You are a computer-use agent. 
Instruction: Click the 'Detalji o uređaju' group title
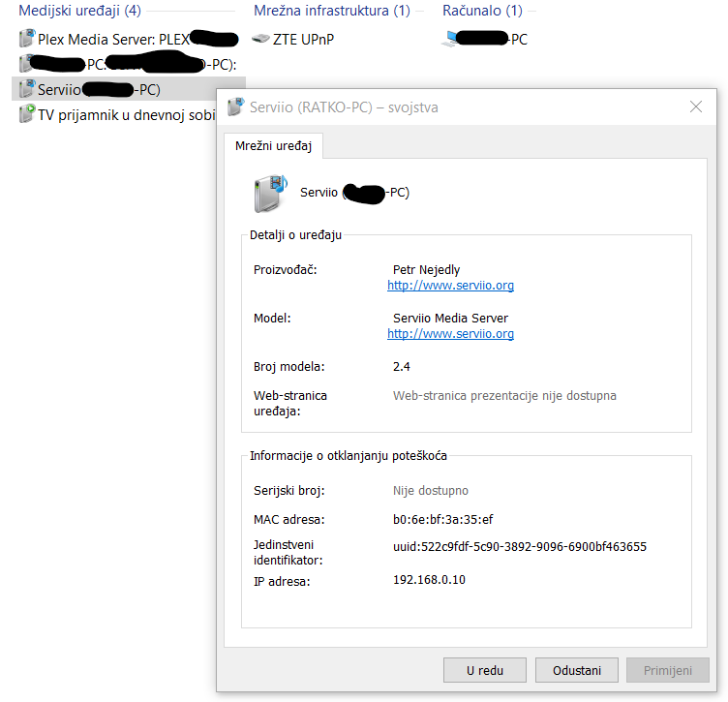[x=295, y=235]
